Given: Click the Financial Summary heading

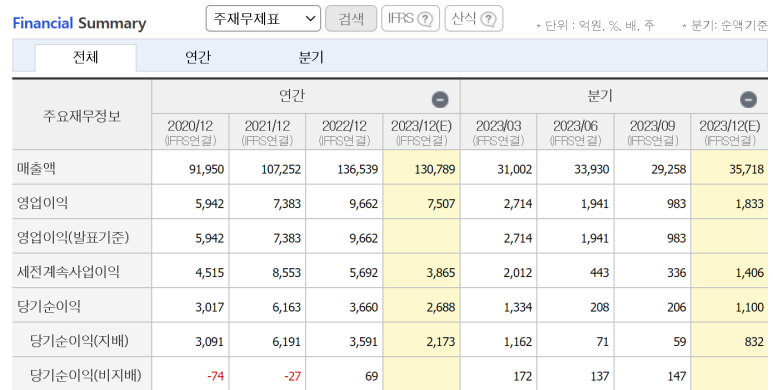Looking at the screenshot, I should click(79, 23).
